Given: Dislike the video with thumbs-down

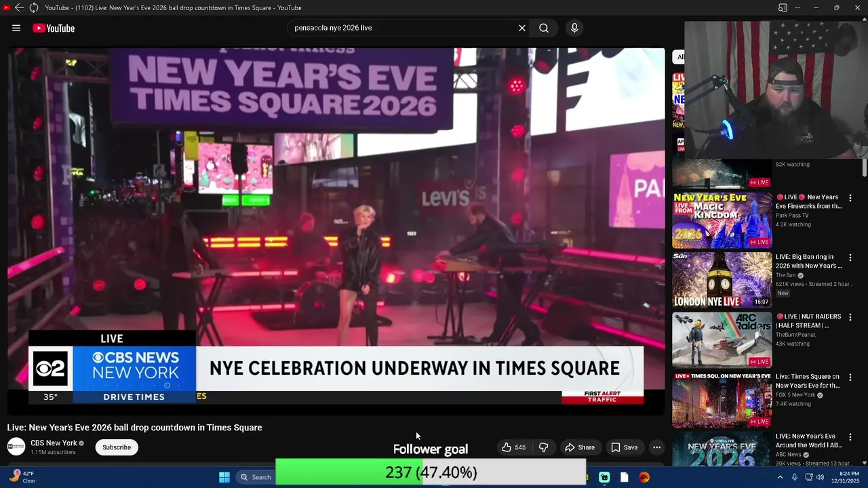Looking at the screenshot, I should pos(543,447).
